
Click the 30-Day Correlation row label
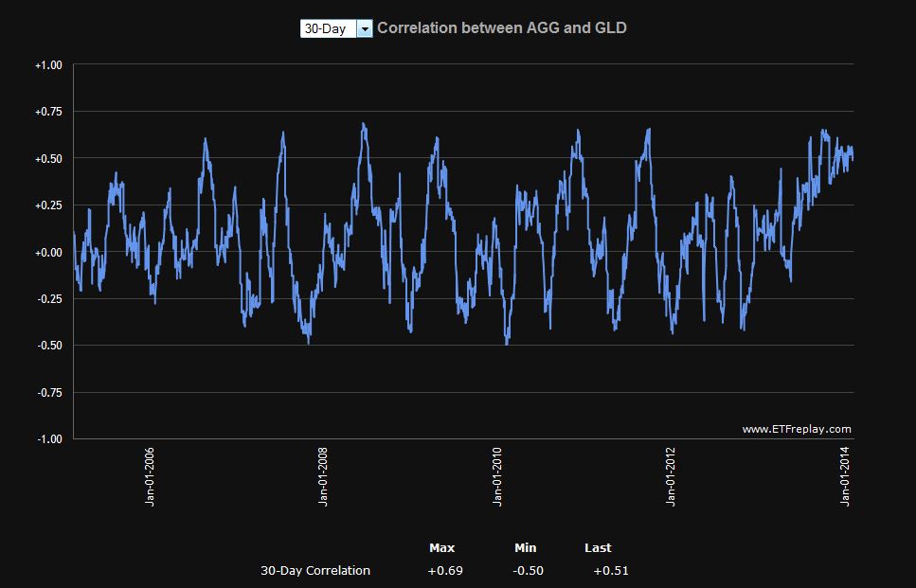click(x=315, y=570)
